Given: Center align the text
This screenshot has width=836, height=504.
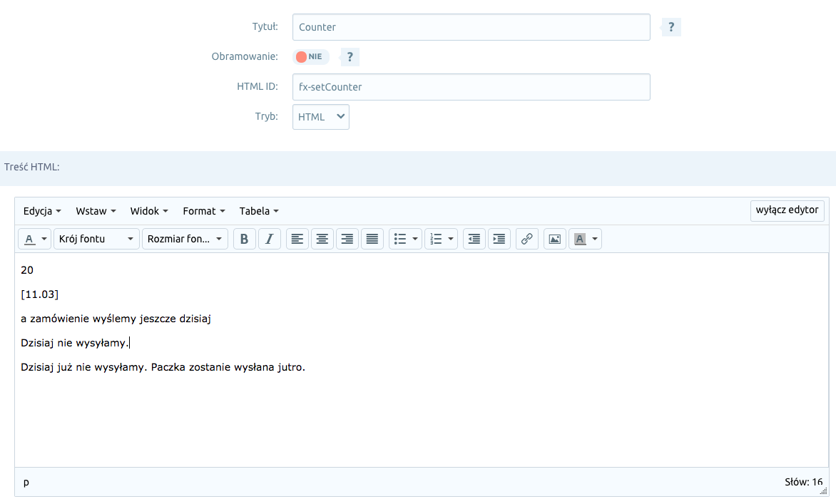Looking at the screenshot, I should [x=322, y=240].
